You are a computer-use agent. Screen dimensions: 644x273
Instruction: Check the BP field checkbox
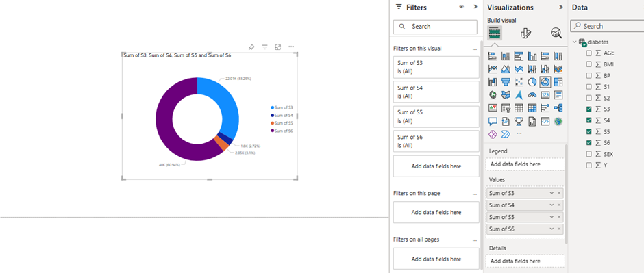point(589,75)
